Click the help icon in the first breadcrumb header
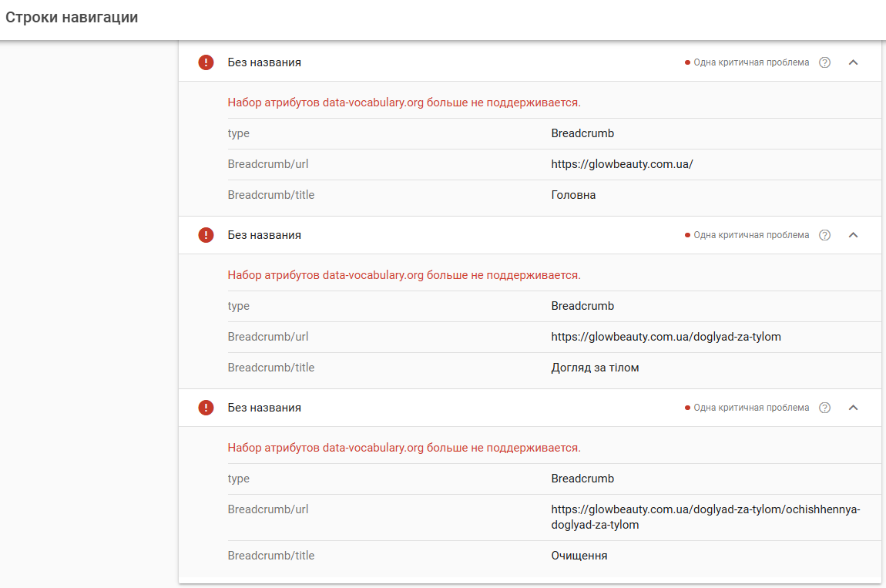The width and height of the screenshot is (886, 588). (x=824, y=62)
